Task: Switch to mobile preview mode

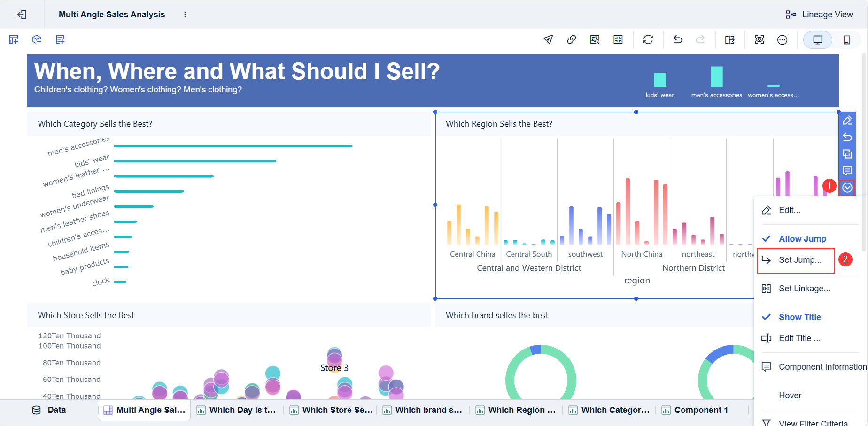Action: tap(847, 39)
